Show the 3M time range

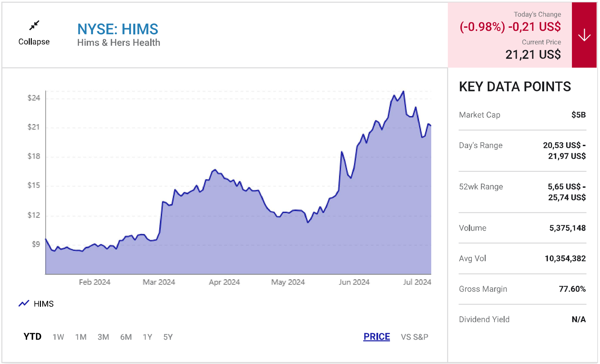tap(103, 337)
